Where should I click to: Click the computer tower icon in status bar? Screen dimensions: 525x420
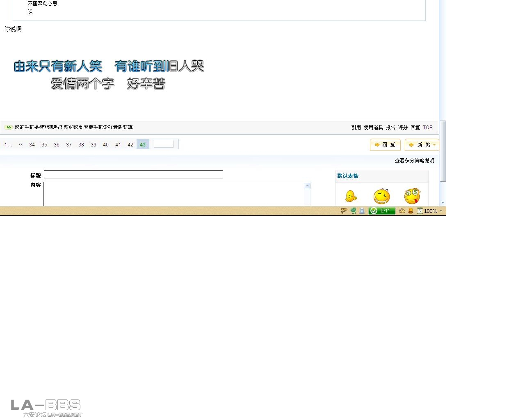point(362,211)
